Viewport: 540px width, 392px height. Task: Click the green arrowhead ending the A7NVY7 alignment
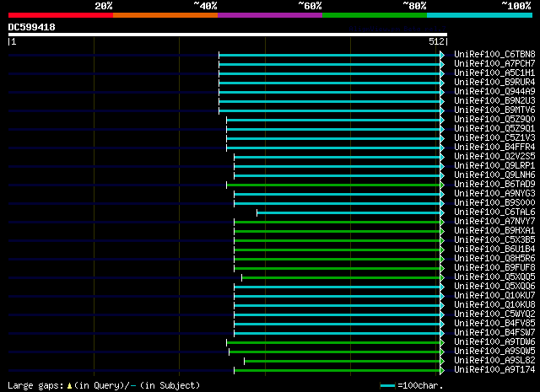[x=442, y=223]
